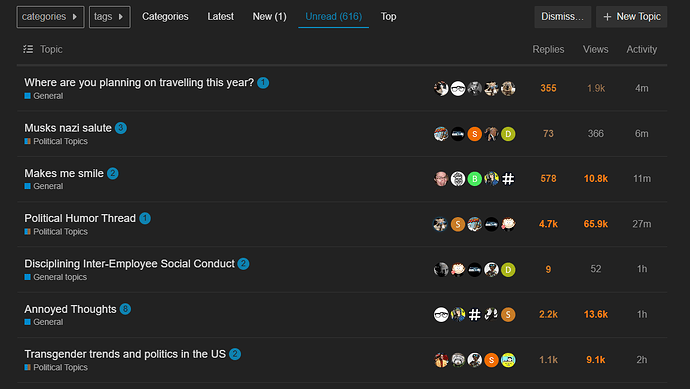Open the Top tab
690x389 pixels.
click(x=388, y=17)
